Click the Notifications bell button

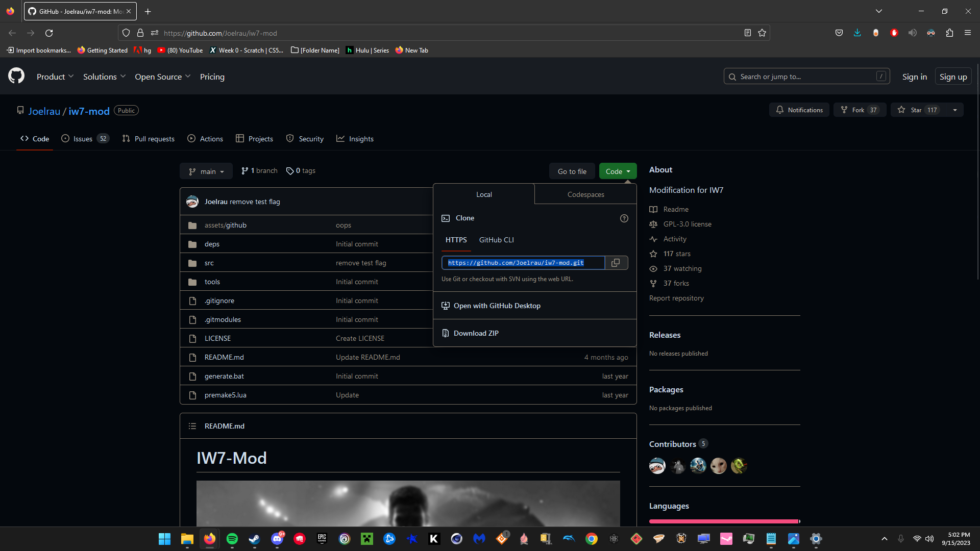[799, 110]
